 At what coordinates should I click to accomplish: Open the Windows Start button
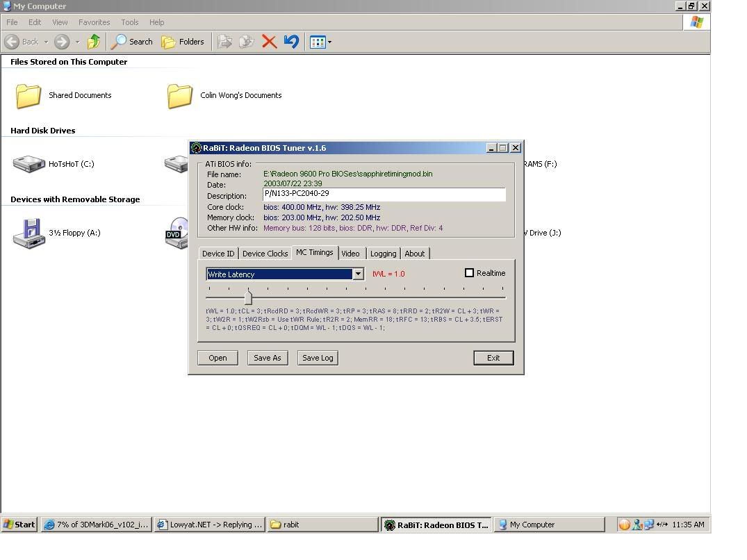pyautogui.click(x=19, y=525)
